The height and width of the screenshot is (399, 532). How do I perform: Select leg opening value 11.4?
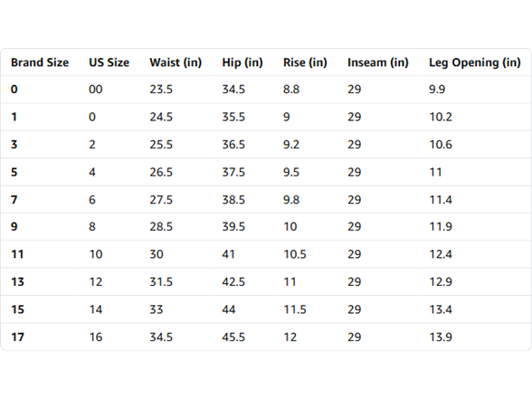coord(441,200)
